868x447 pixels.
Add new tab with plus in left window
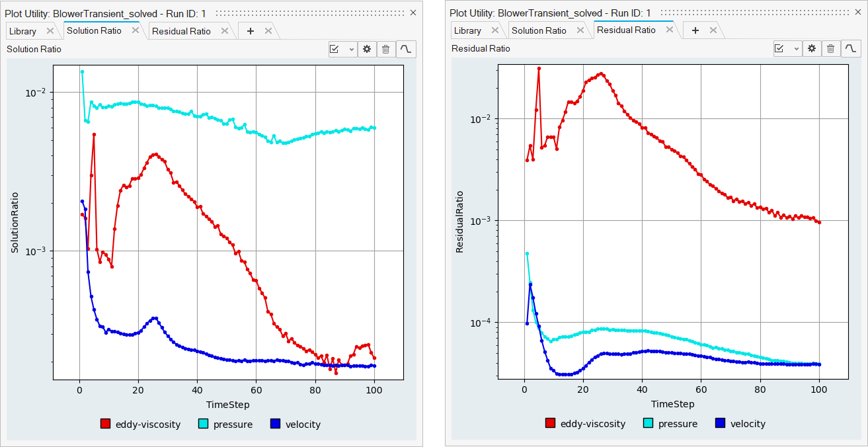tap(250, 31)
